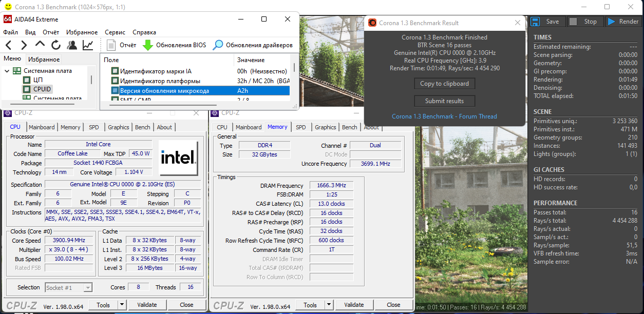Select CPU tab in right CPU-Z
This screenshot has width=644, height=314.
pos(222,127)
